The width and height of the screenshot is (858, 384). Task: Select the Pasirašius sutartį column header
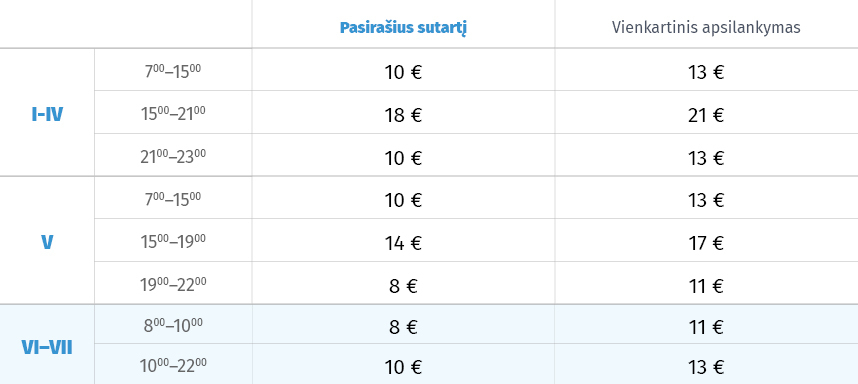tap(403, 28)
